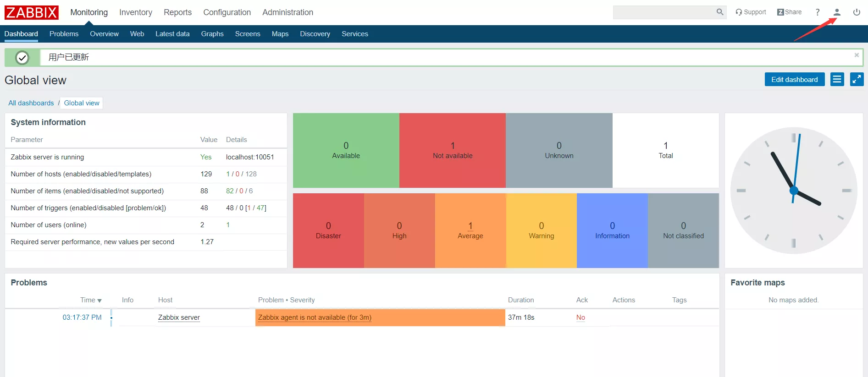Switch to the Latest data tab
Screen dimensions: 868x377
click(172, 34)
